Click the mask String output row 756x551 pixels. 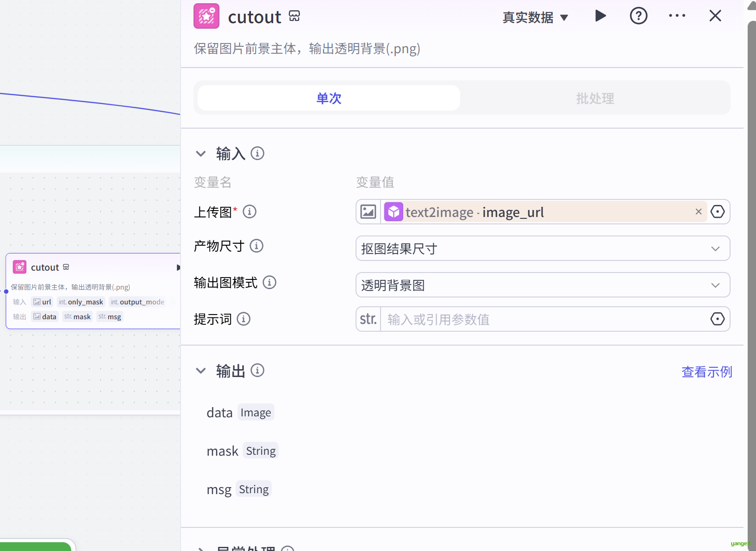[x=243, y=451]
